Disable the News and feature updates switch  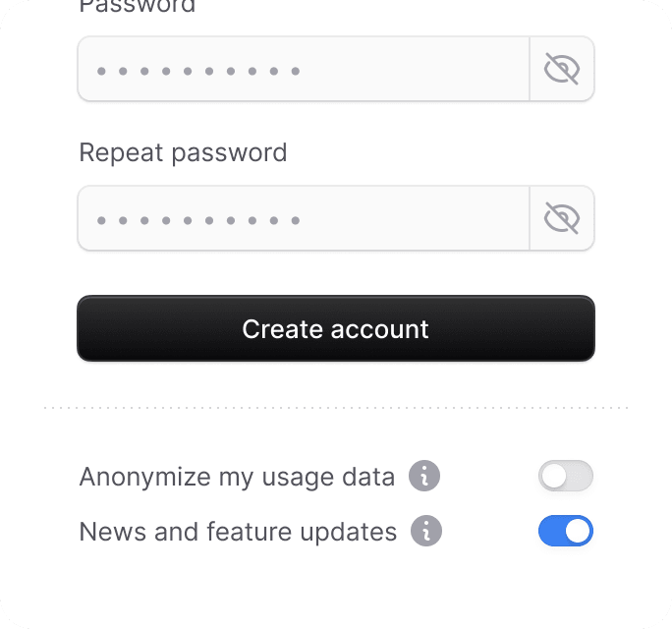(566, 531)
